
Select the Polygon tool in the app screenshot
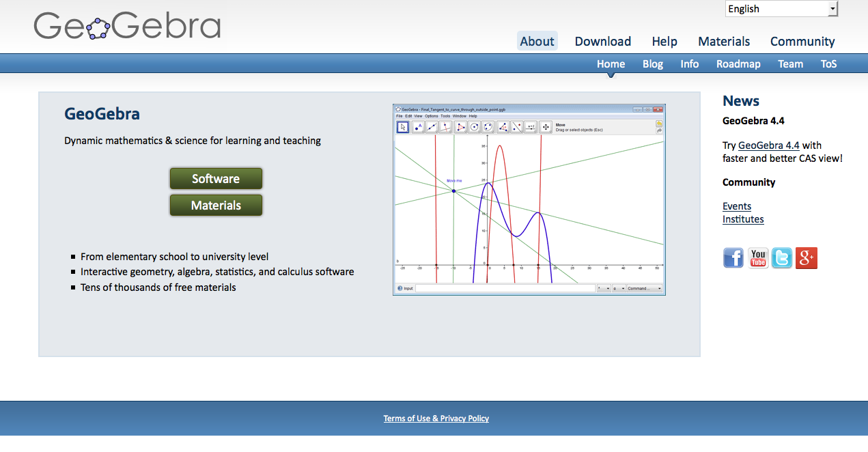click(461, 127)
